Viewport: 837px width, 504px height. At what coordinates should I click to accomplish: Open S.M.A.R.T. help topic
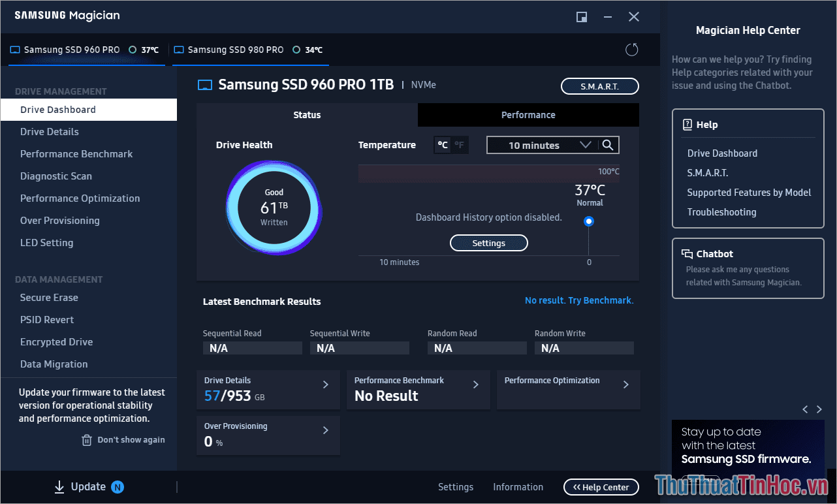[708, 173]
